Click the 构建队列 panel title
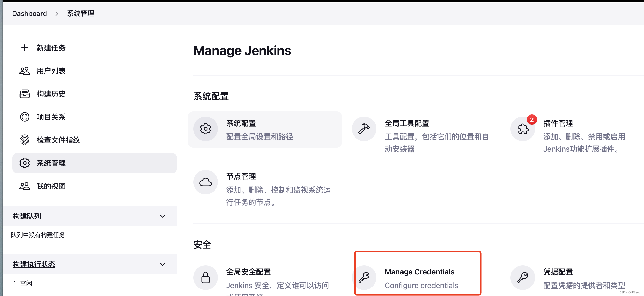 [x=27, y=216]
